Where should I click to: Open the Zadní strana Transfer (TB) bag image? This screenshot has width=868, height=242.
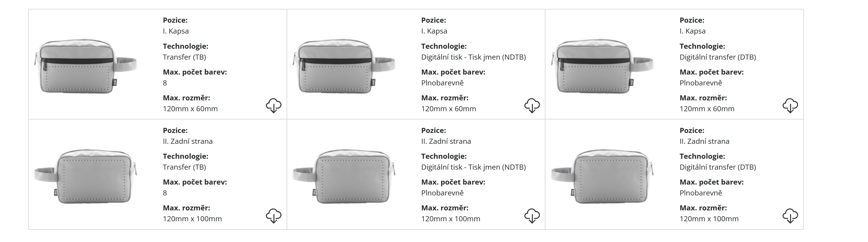pyautogui.click(x=85, y=176)
